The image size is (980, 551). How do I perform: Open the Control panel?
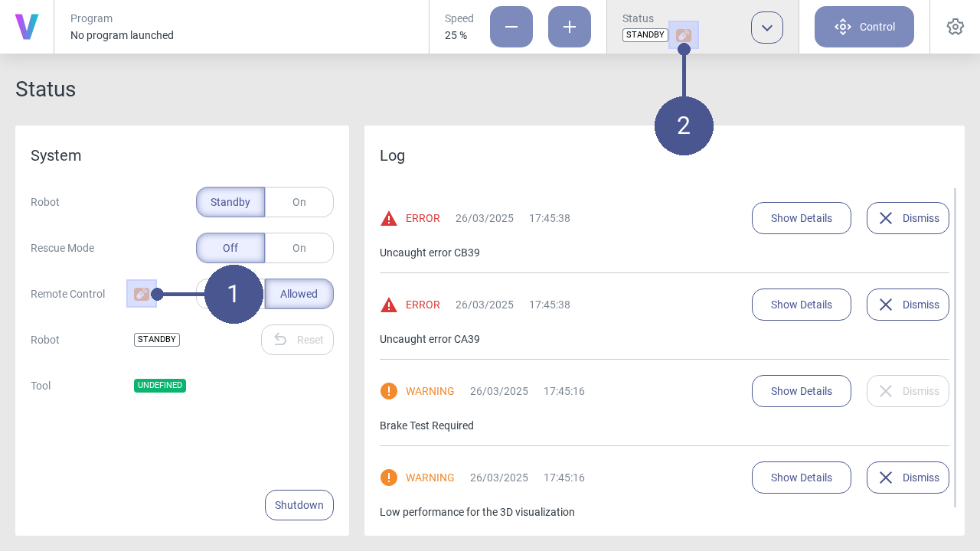coord(864,27)
